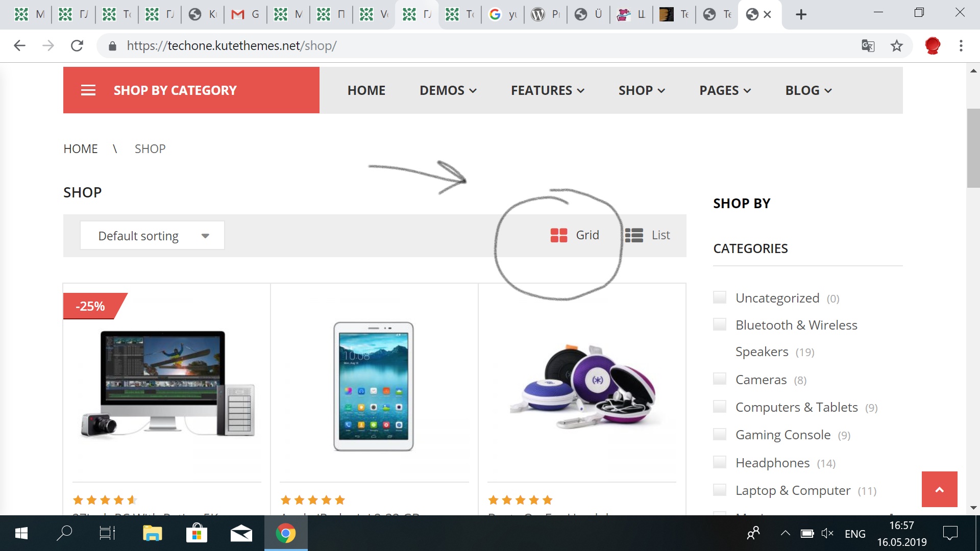Check the Uncategorized category box
The height and width of the screenshot is (551, 980).
720,297
